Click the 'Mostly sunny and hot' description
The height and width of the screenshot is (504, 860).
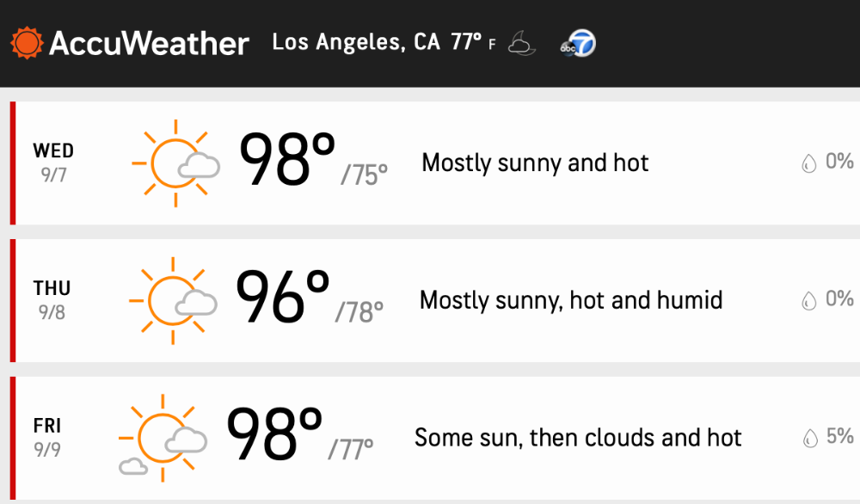pos(535,163)
